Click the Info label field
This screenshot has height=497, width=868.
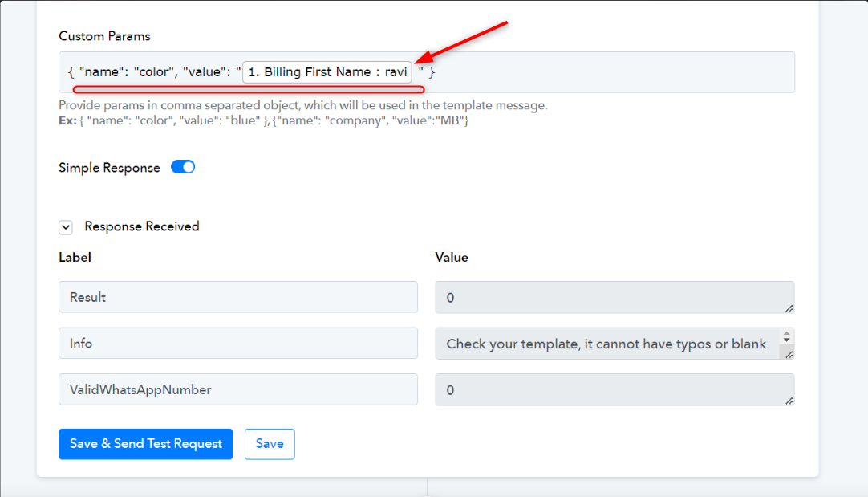[x=238, y=343]
